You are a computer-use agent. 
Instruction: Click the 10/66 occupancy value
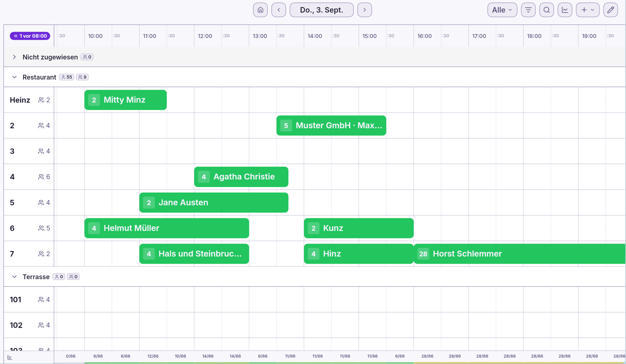(x=180, y=356)
